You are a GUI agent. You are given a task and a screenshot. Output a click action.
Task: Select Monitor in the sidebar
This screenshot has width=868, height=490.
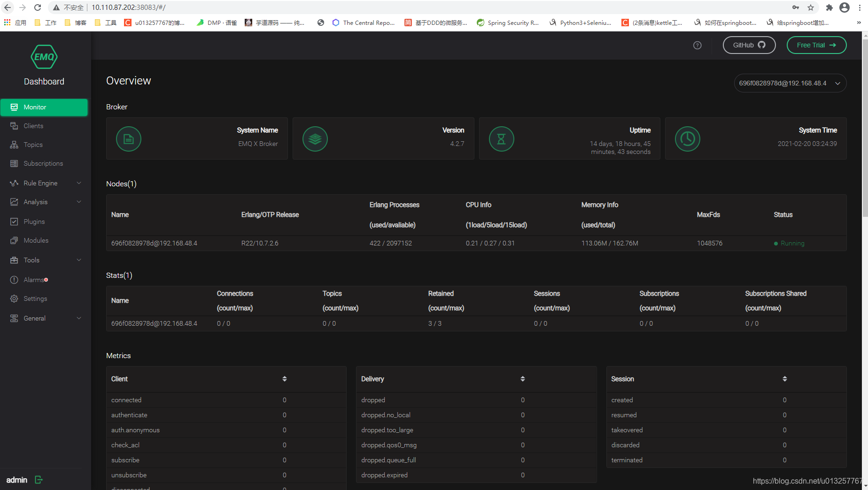point(44,107)
